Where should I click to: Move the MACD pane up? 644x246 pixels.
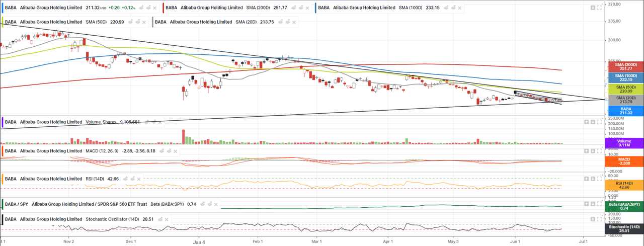586,151
